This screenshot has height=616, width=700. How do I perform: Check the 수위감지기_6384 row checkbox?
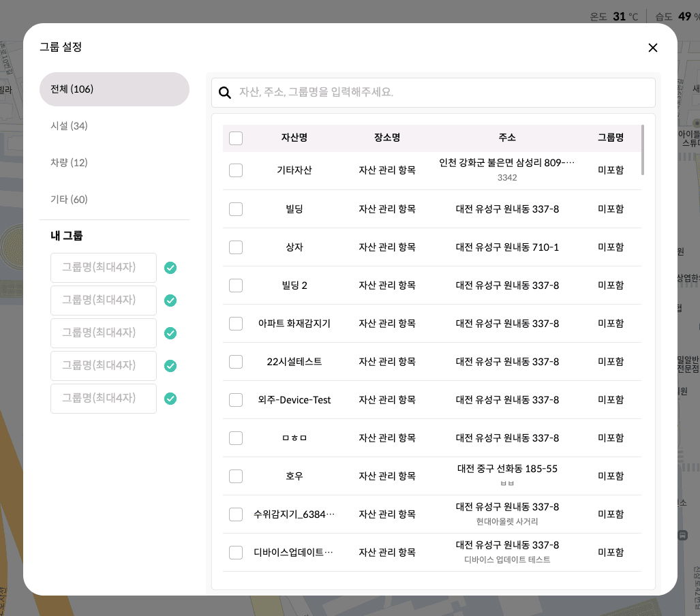pyautogui.click(x=236, y=514)
